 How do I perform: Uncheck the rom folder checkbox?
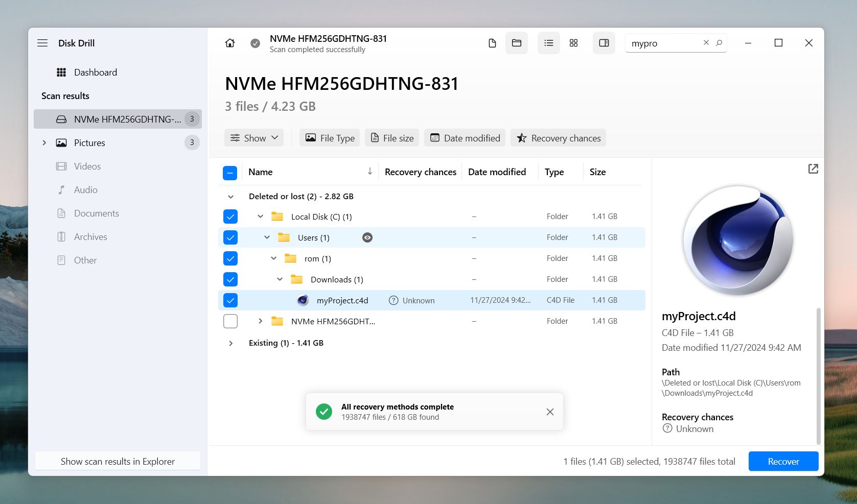coord(230,258)
